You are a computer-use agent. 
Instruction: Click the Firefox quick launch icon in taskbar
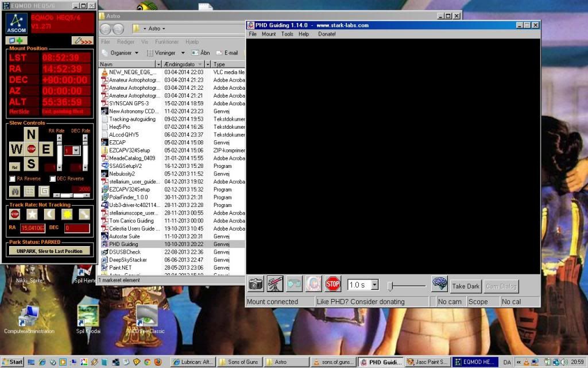(158, 362)
